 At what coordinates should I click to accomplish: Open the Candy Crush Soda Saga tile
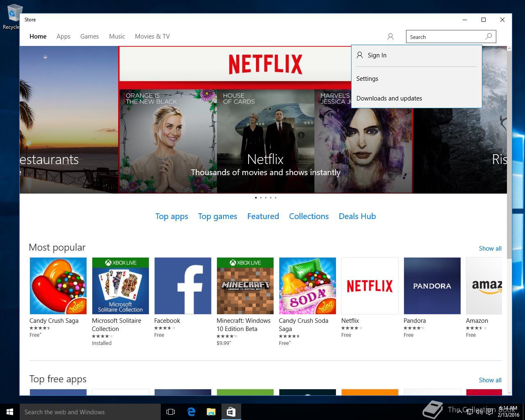coord(308,286)
